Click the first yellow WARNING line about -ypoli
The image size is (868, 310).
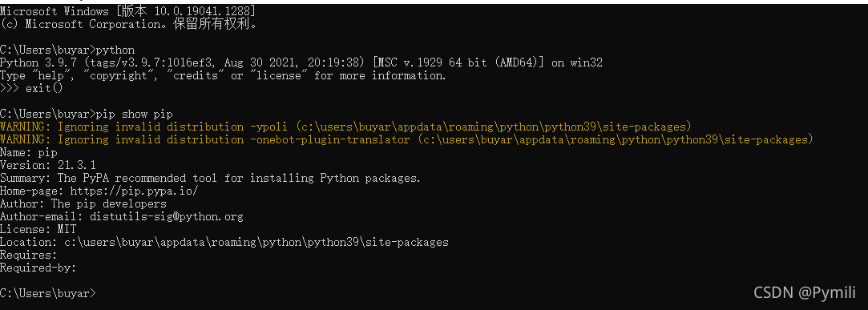[x=346, y=127]
